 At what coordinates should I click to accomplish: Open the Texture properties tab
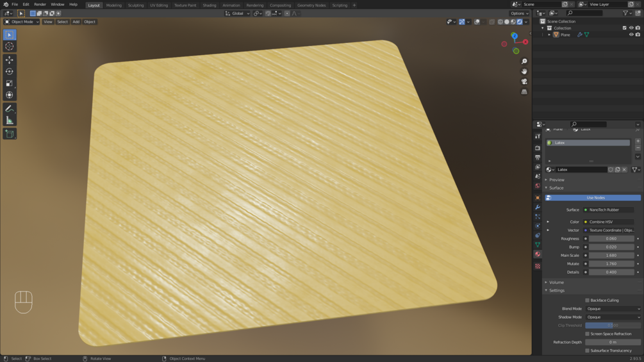(537, 267)
